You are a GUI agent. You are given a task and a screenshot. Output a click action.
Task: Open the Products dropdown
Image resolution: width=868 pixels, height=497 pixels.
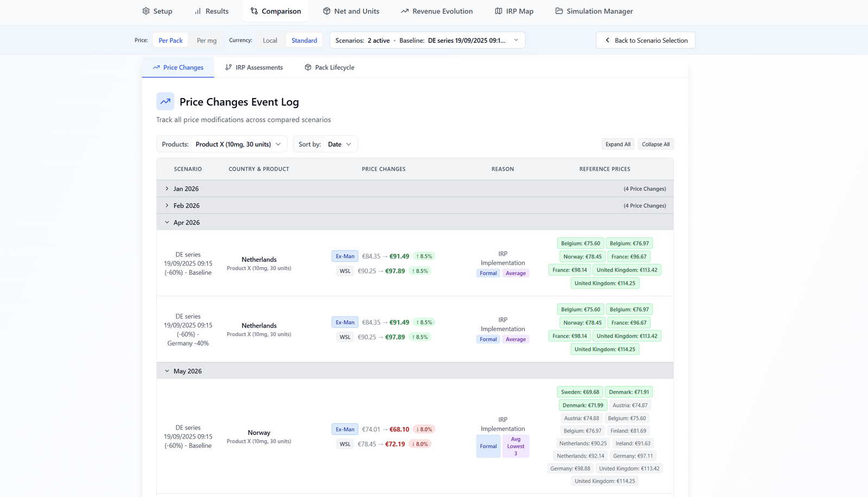[x=239, y=144]
